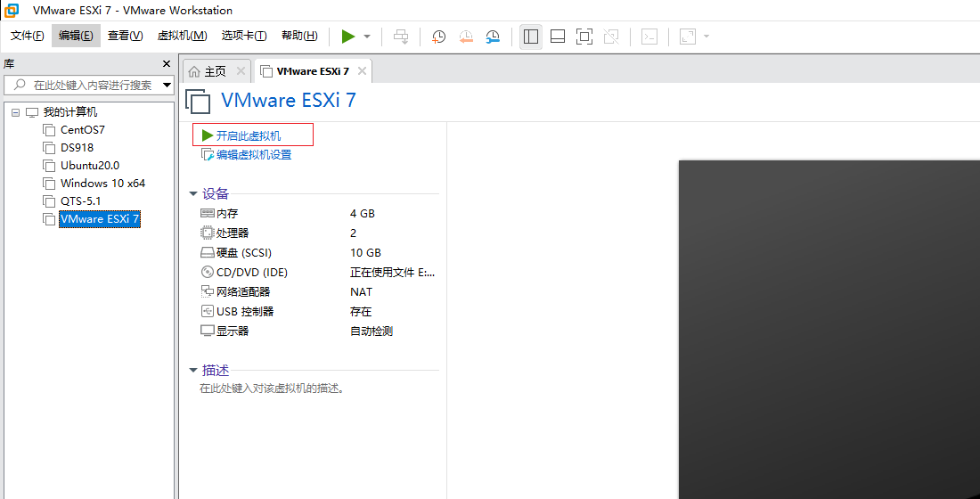This screenshot has width=980, height=499.
Task: Select the Windows 10 x64 virtual machine
Action: (103, 184)
